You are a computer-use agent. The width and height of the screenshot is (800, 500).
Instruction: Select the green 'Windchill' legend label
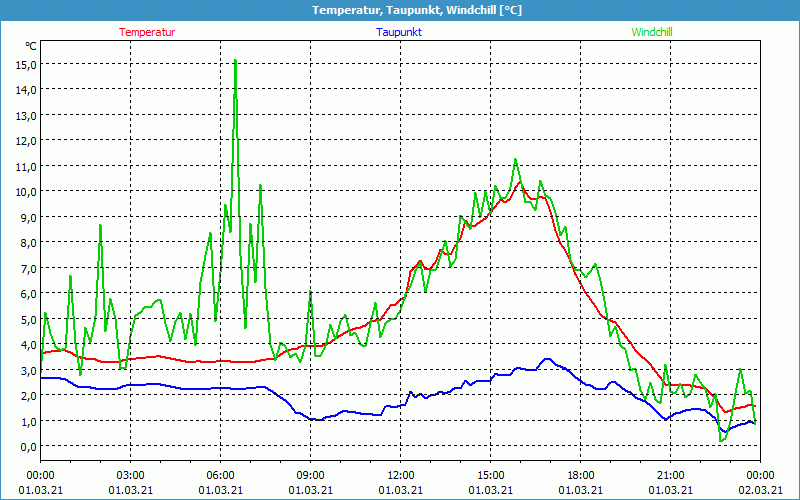click(652, 32)
